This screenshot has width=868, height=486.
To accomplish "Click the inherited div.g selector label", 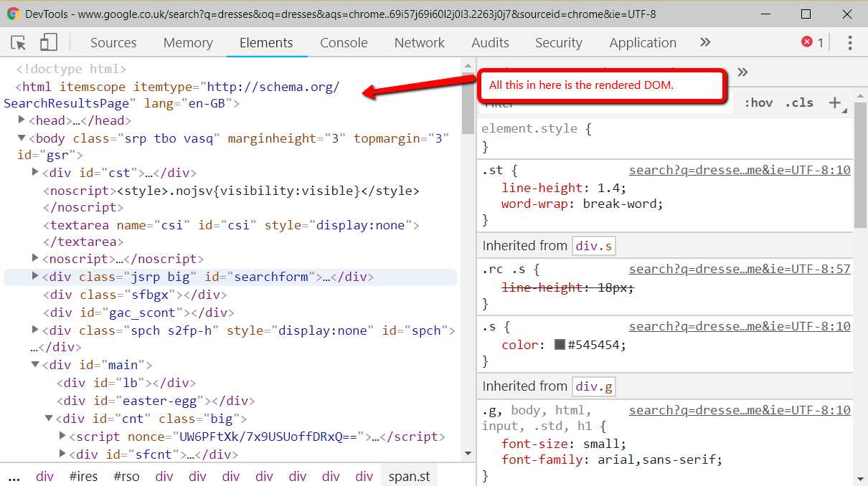I will pyautogui.click(x=593, y=386).
